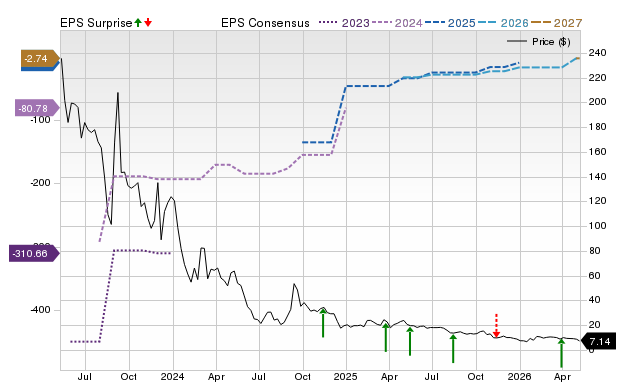Click the -80.78 value tag

37,109
